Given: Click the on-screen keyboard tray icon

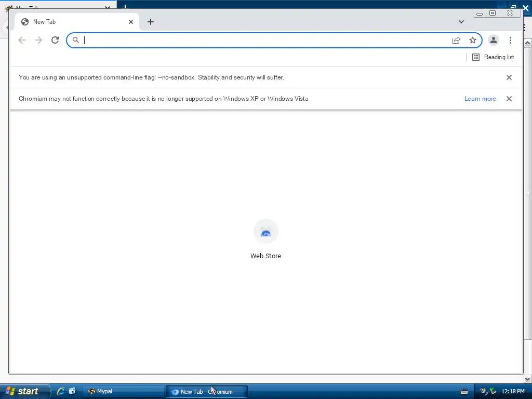Looking at the screenshot, I should tap(464, 392).
